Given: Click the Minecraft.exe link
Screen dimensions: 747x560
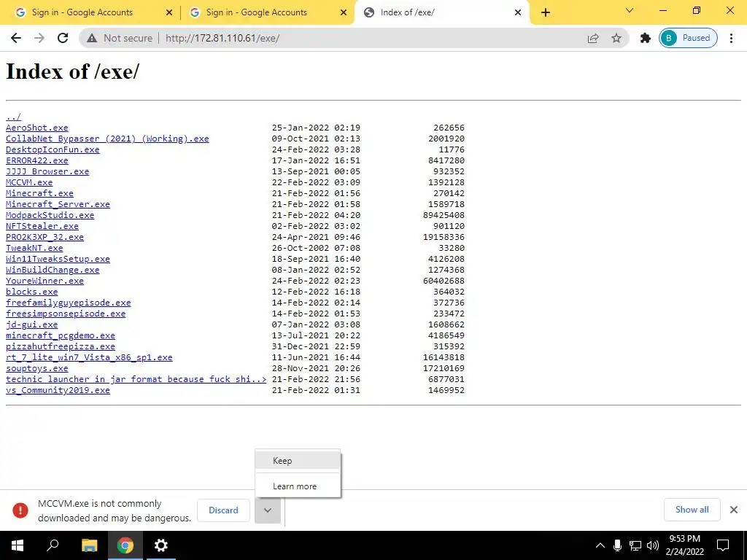Looking at the screenshot, I should pos(39,193).
